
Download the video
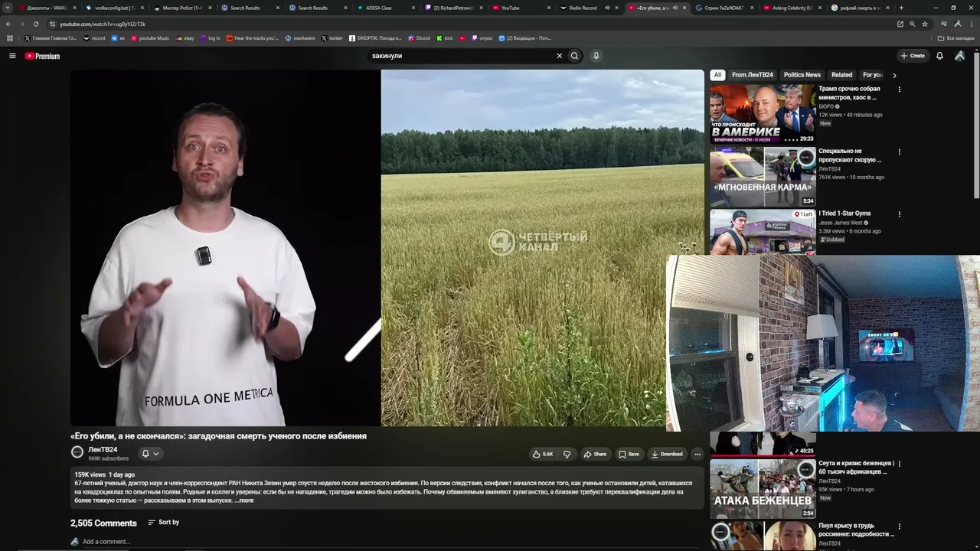667,454
